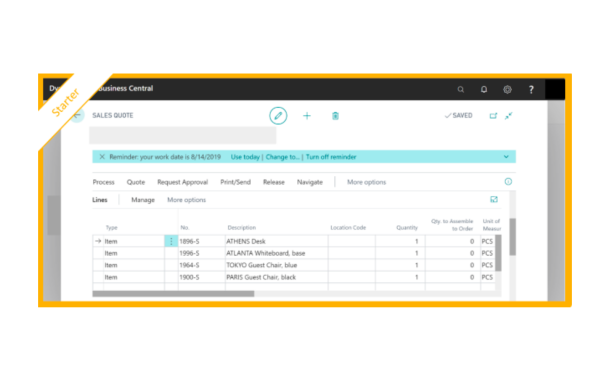Open the Release menu
The height and width of the screenshot is (381, 610).
(274, 182)
